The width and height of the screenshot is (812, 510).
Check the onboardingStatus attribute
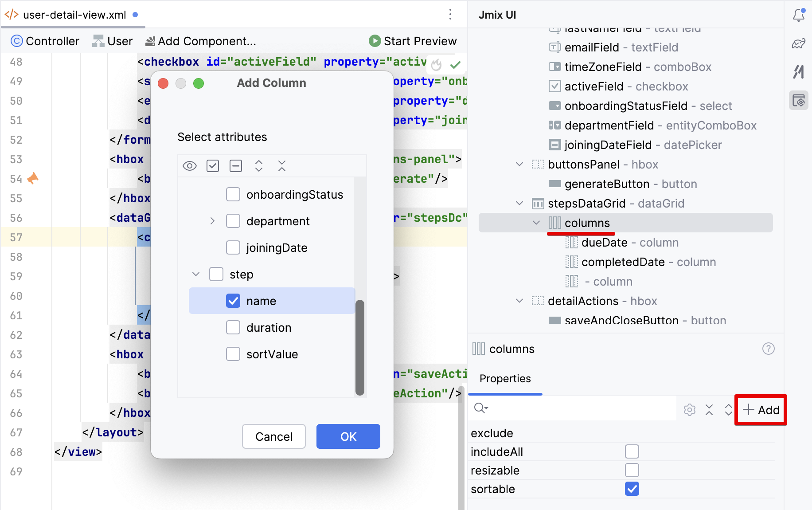click(x=233, y=195)
